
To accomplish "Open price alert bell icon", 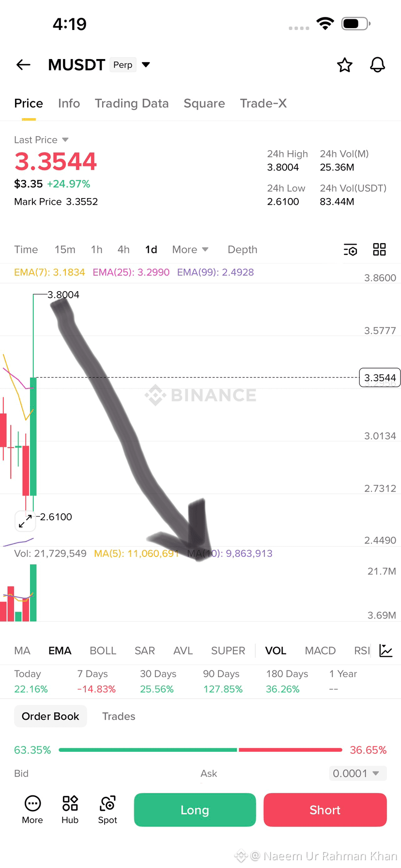I will coord(378,65).
